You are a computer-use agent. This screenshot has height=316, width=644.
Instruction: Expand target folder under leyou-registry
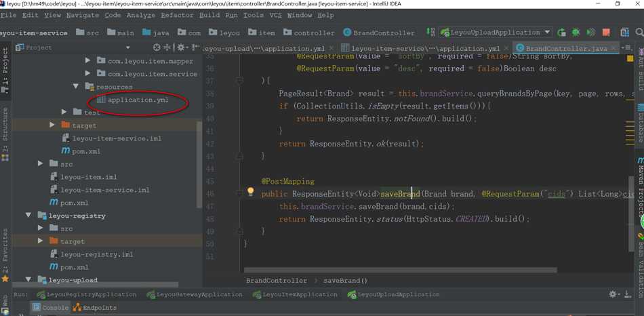click(40, 241)
